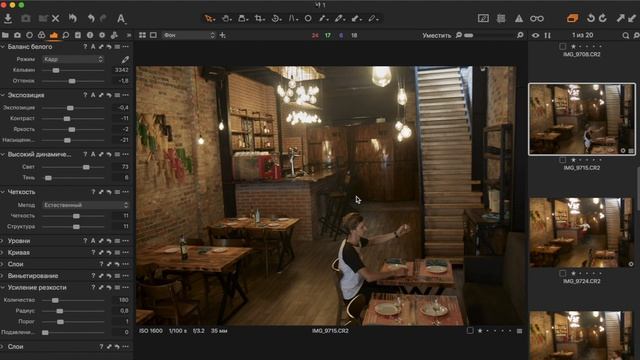Open the Метод Естественный dropdown
Image resolution: width=640 pixels, height=360 pixels.
(86, 205)
